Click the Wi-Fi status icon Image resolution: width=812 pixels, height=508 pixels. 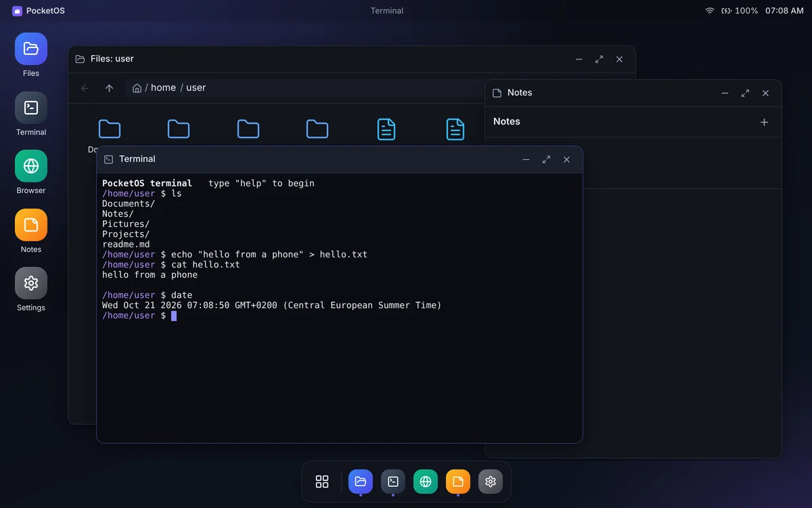tap(710, 11)
